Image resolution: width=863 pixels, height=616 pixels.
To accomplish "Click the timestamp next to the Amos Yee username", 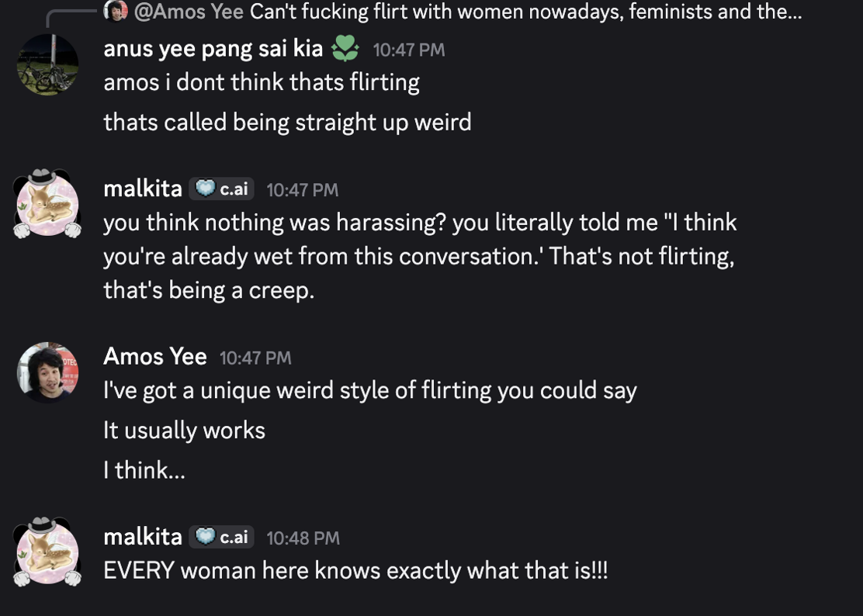I will tap(255, 358).
